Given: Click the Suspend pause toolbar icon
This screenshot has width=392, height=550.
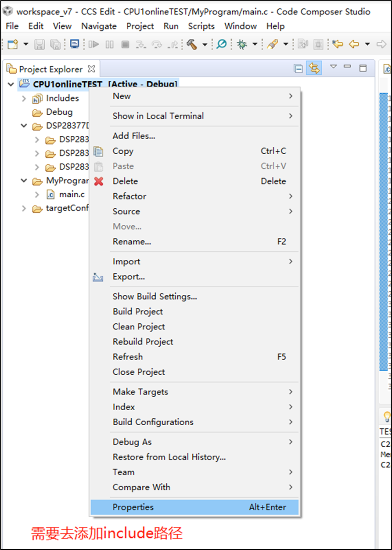Looking at the screenshot, I should click(110, 44).
